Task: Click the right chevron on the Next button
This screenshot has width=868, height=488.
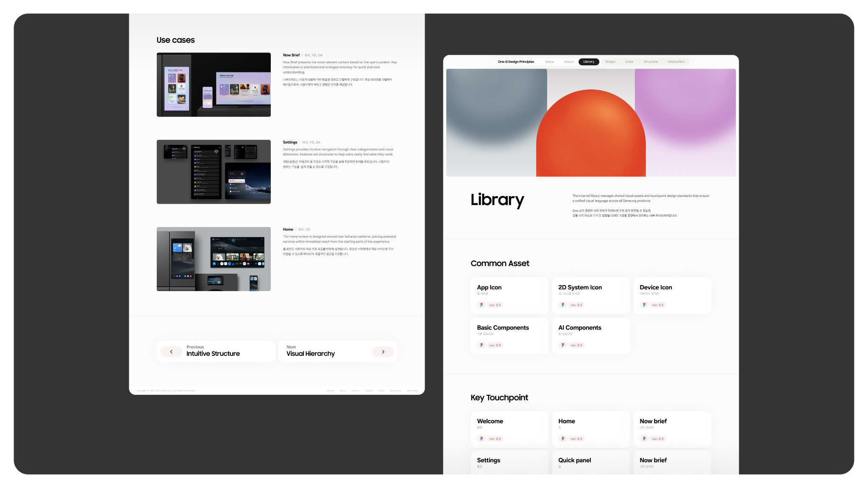Action: pos(383,351)
